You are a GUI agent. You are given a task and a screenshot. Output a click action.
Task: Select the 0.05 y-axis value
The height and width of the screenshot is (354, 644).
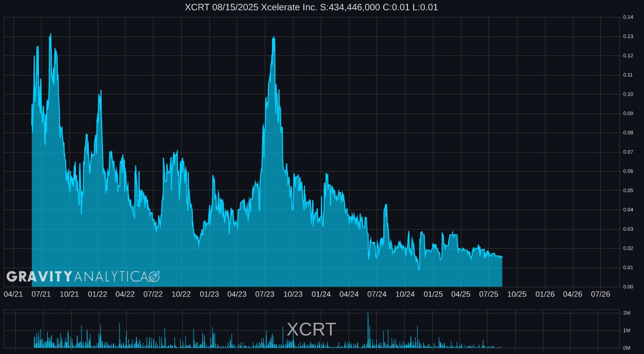pyautogui.click(x=628, y=191)
